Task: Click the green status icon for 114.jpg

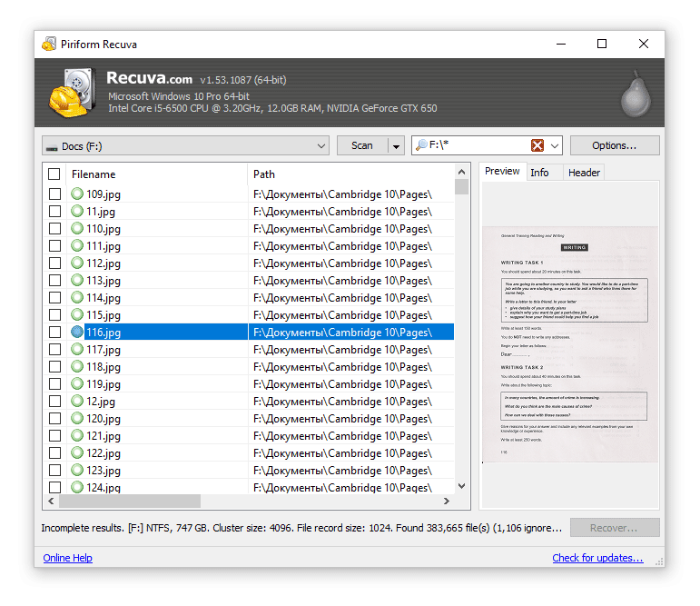Action: pos(77,297)
